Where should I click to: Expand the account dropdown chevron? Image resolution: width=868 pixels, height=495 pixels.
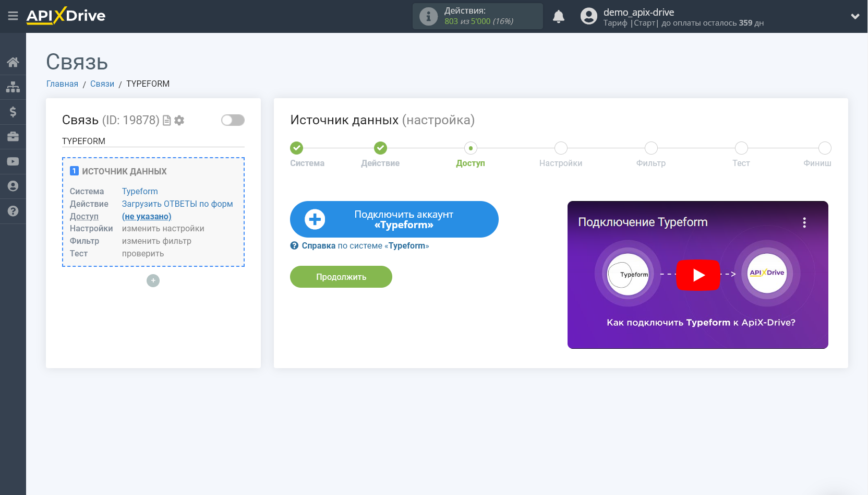pos(855,16)
